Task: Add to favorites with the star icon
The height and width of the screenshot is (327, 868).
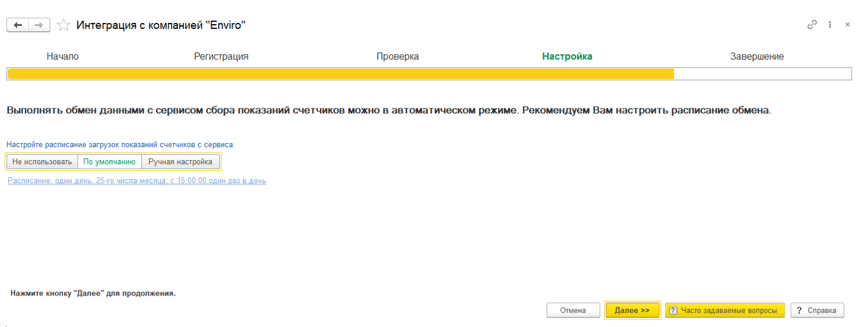Action: tap(64, 25)
